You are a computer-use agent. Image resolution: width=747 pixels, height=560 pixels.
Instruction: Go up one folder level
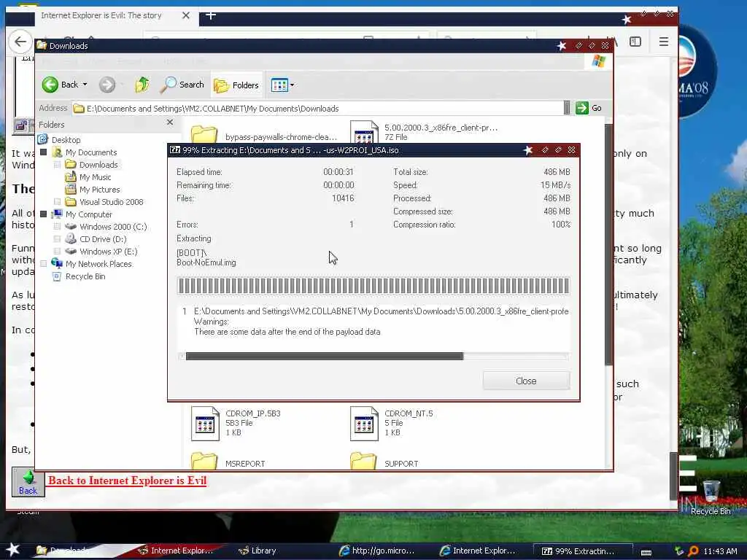click(x=142, y=85)
